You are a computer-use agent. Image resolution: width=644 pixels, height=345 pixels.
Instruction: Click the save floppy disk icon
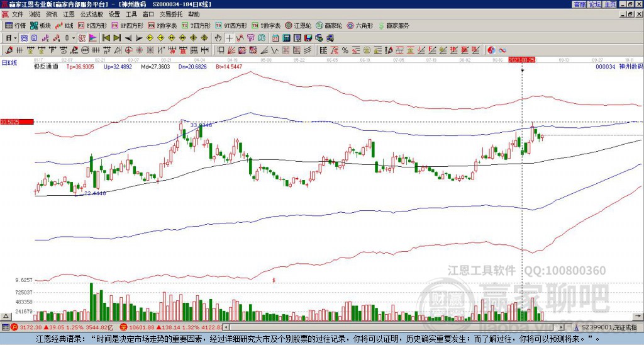click(308, 38)
